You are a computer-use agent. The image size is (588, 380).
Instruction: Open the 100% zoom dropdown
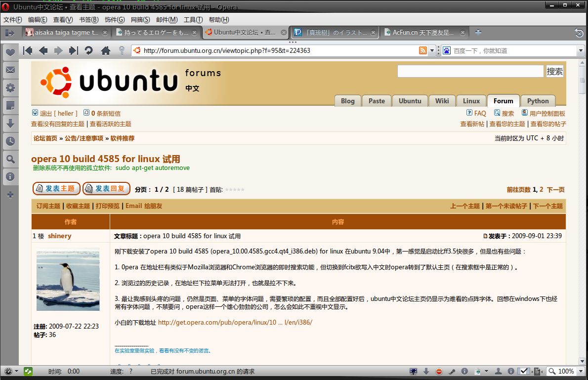[x=581, y=372]
